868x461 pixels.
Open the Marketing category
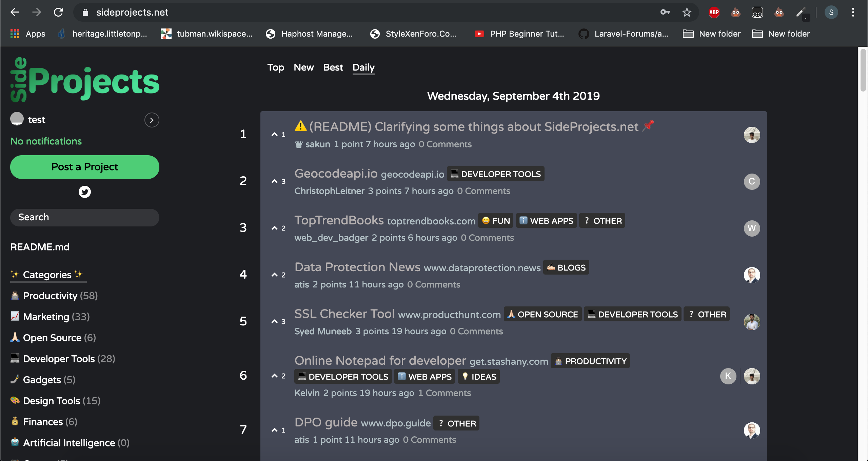pos(50,317)
